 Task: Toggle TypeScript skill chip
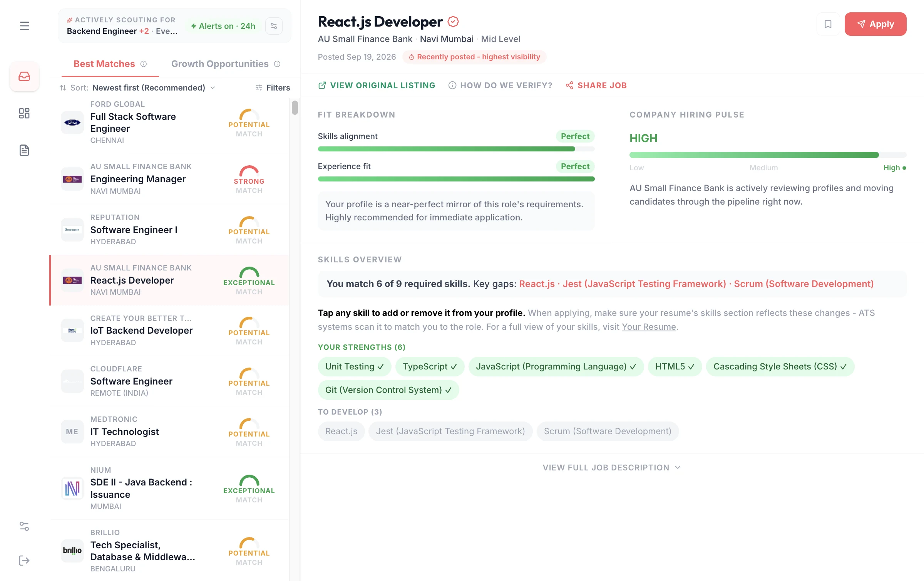point(430,367)
